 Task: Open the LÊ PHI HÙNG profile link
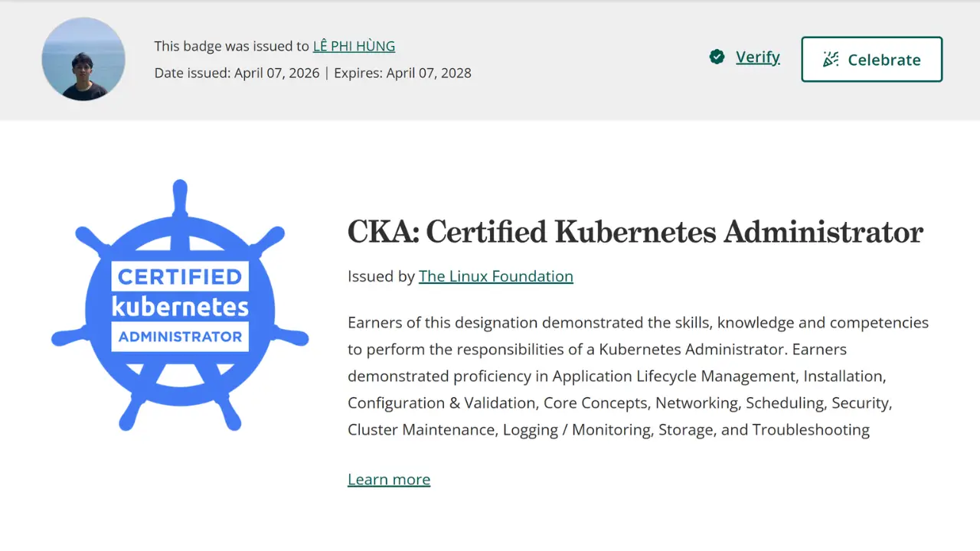tap(354, 46)
